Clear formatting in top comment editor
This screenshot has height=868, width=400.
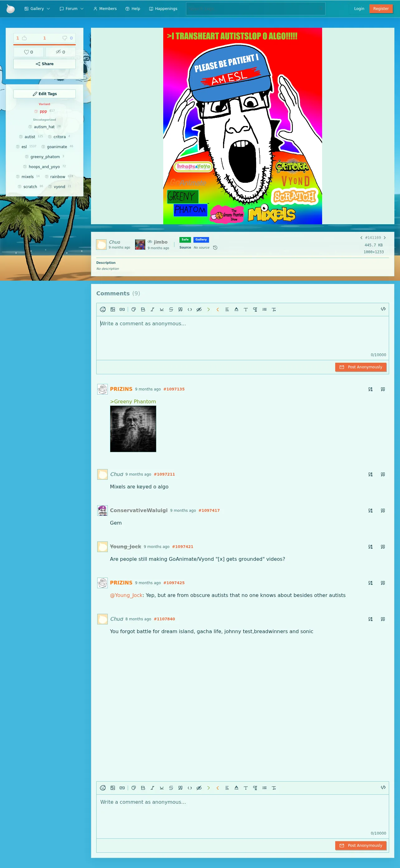point(274,309)
